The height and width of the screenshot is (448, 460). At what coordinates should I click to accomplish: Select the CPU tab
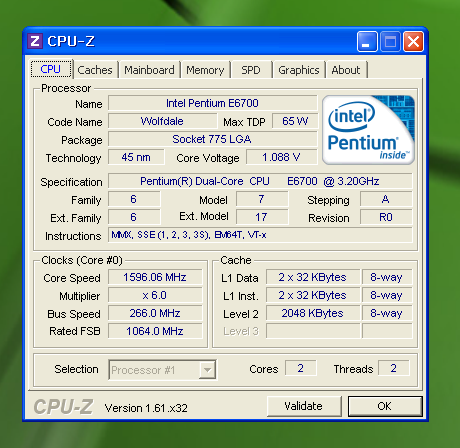[51, 69]
